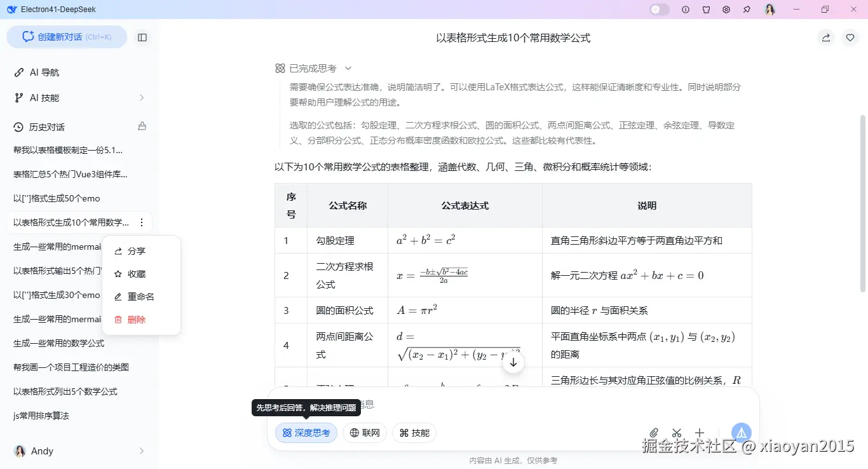Click the plus icon in the input bar
Screen dimensions: 868x469
(699, 432)
